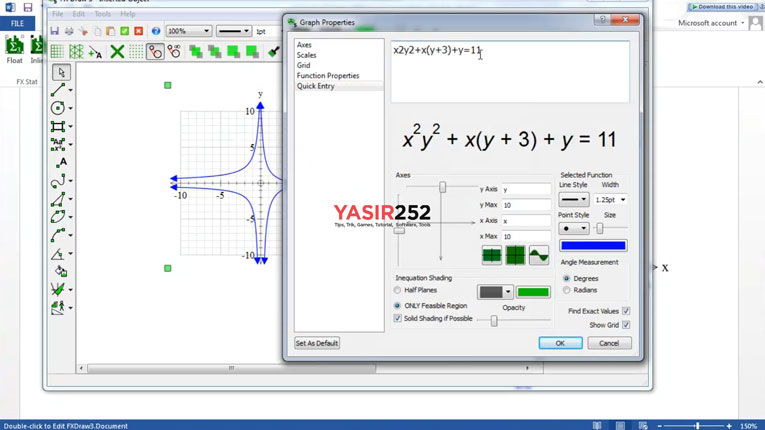Select the line drawing tool
Image resolution: width=765 pixels, height=430 pixels.
tap(58, 90)
